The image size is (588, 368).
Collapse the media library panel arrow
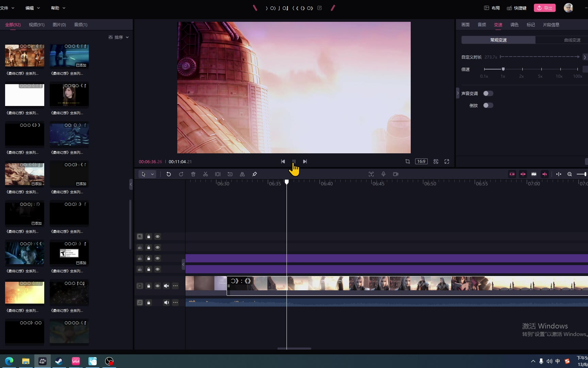(131, 184)
